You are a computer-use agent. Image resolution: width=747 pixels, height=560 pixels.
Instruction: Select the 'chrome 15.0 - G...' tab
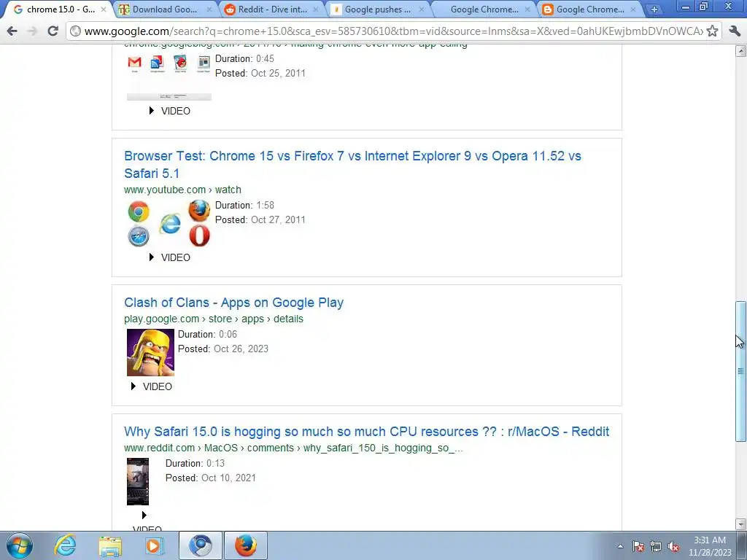[60, 9]
